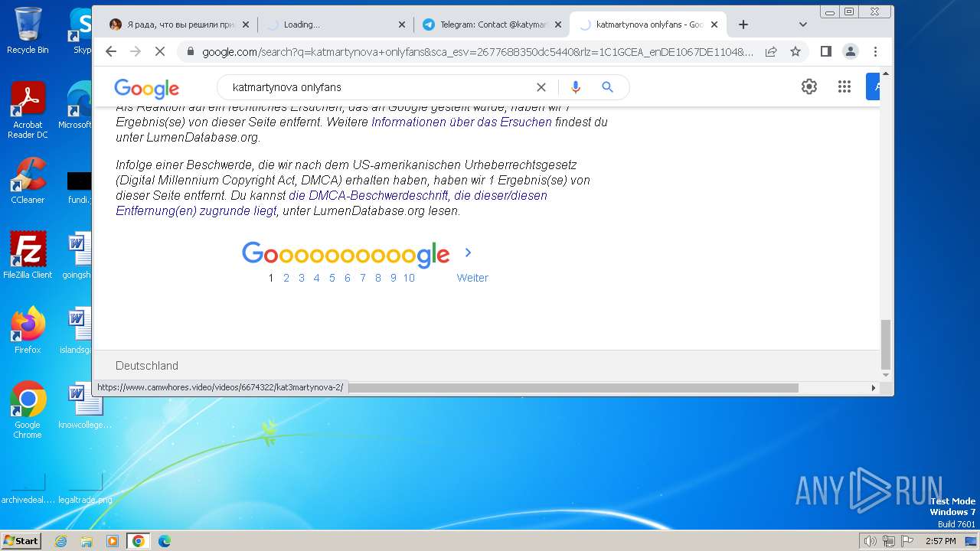The width and height of the screenshot is (980, 551).
Task: Open a new tab with the plus
Action: pos(743,24)
